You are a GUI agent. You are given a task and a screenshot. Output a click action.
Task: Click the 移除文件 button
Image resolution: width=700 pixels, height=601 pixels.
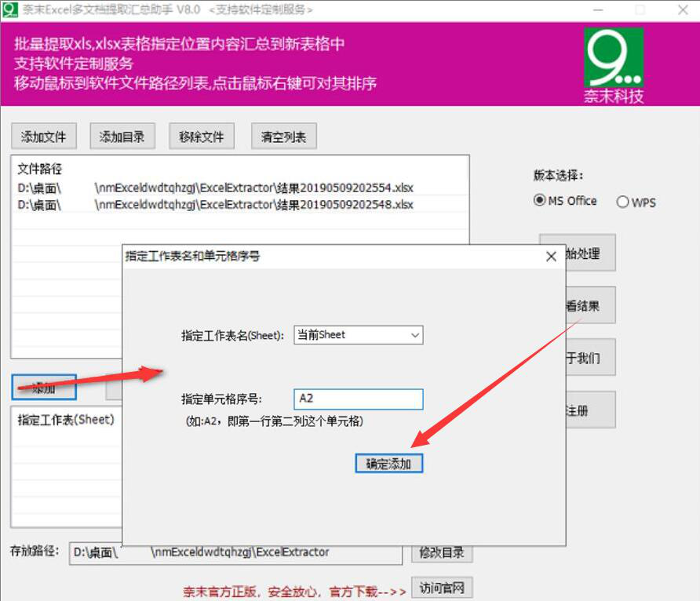[x=202, y=136]
